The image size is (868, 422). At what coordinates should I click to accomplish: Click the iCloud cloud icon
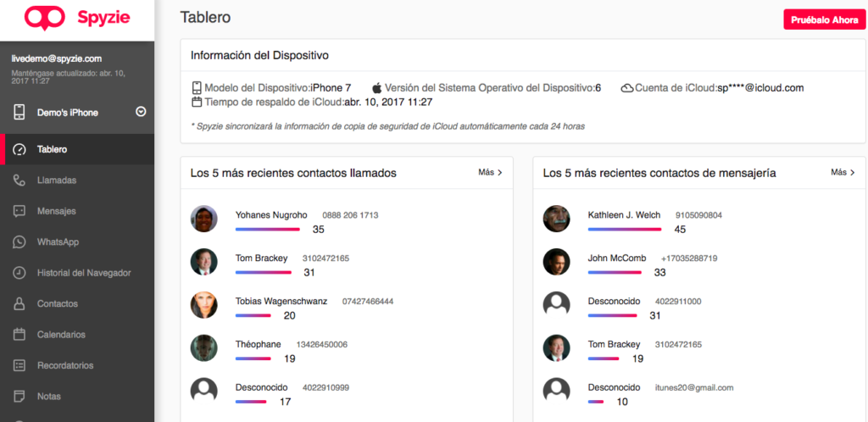(x=627, y=88)
